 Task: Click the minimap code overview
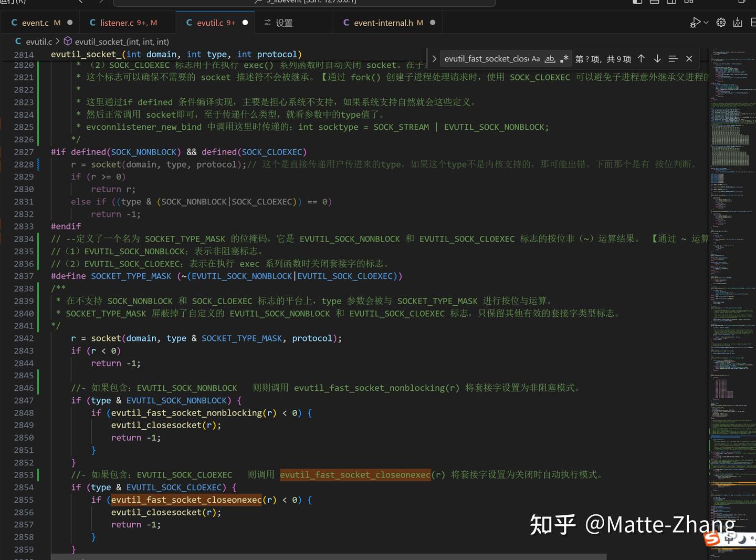[x=732, y=299]
